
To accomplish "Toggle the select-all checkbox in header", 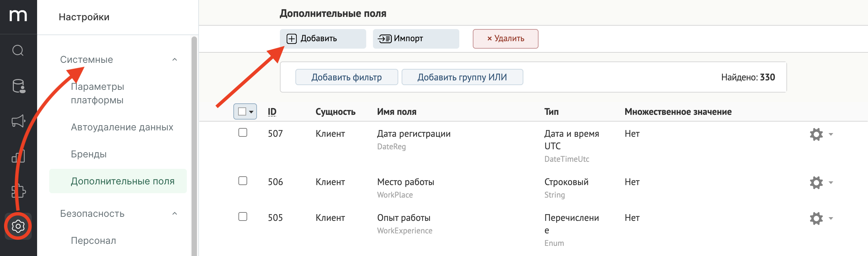I will click(x=242, y=111).
